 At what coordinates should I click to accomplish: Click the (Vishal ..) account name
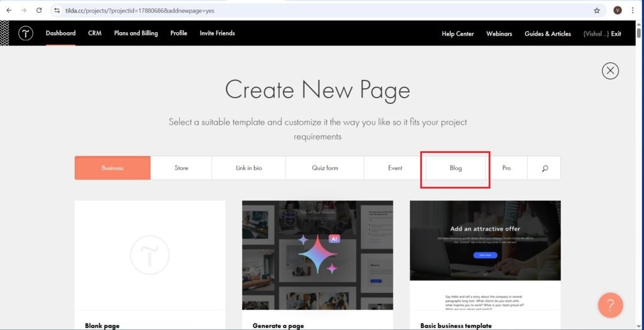click(596, 34)
